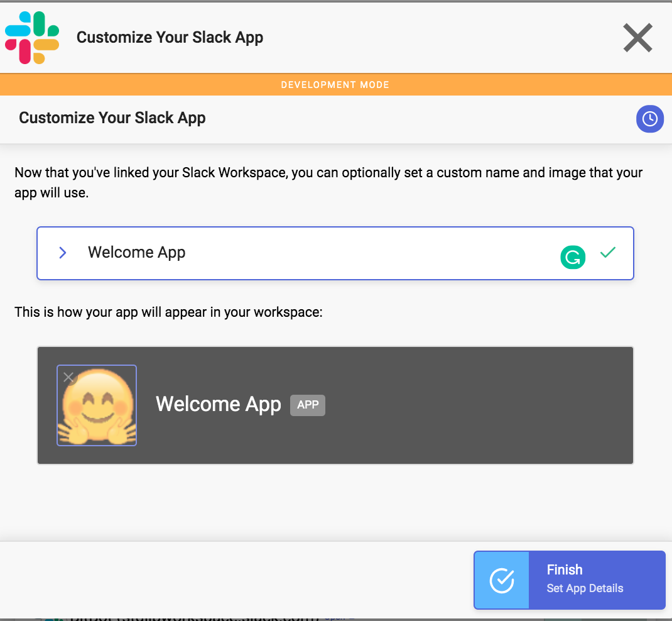
Task: Click the Development Mode banner
Action: point(336,84)
